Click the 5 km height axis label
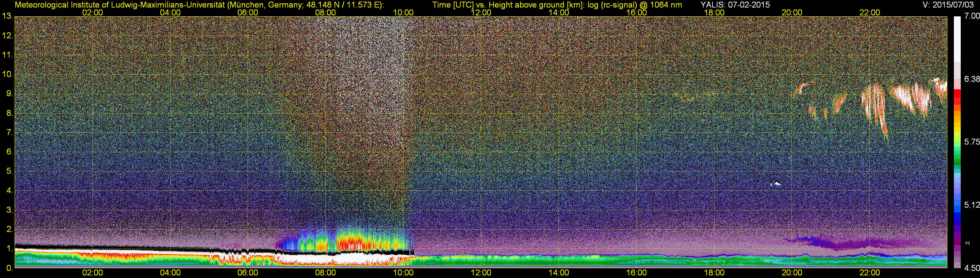This screenshot has height=278, width=980. (x=9, y=171)
